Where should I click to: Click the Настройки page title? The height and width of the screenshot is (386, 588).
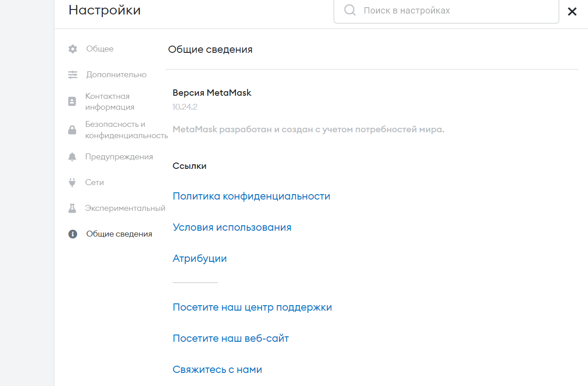(x=105, y=10)
